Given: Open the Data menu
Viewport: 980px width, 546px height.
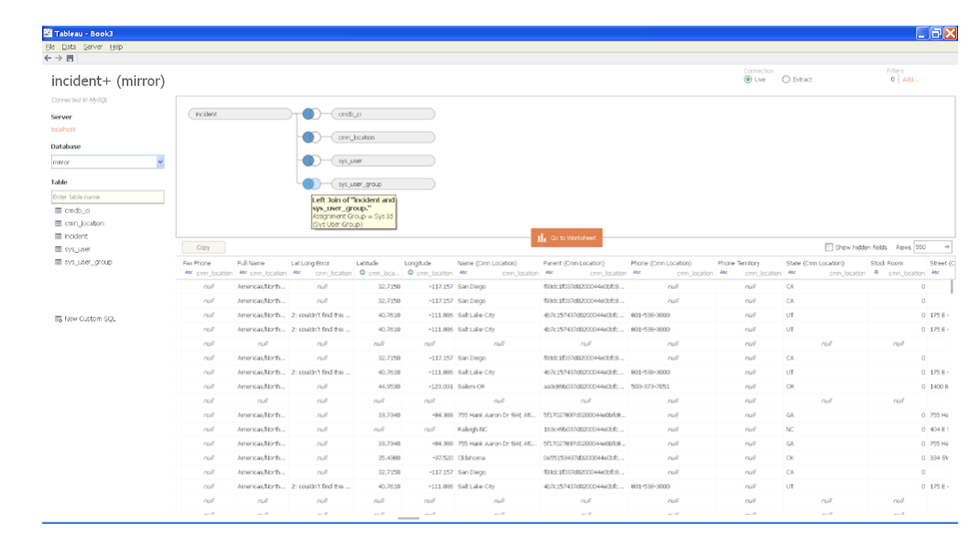Looking at the screenshot, I should coord(69,47).
